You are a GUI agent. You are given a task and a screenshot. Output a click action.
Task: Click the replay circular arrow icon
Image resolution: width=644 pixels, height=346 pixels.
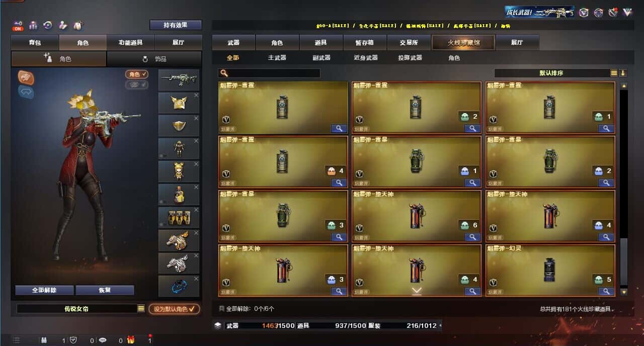[48, 25]
